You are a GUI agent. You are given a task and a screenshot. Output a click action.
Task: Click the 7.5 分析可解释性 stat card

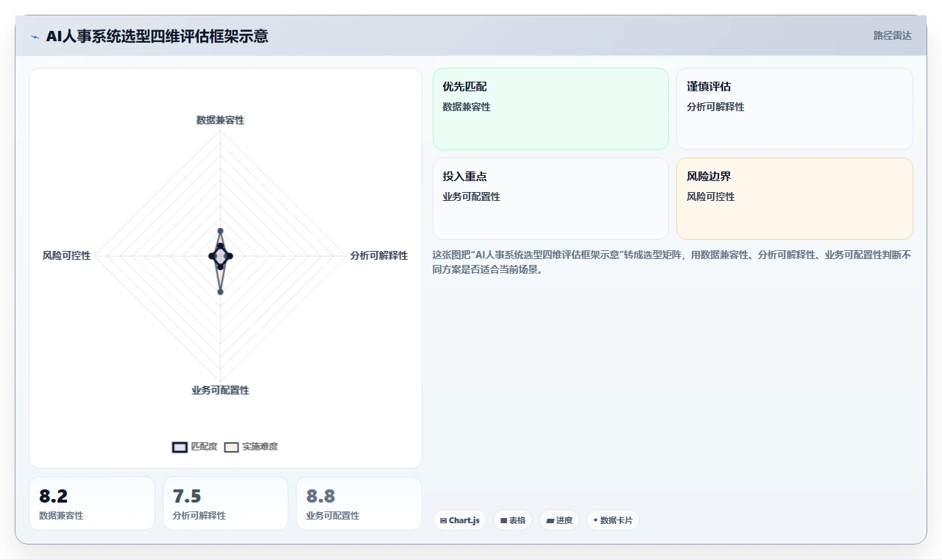point(225,503)
